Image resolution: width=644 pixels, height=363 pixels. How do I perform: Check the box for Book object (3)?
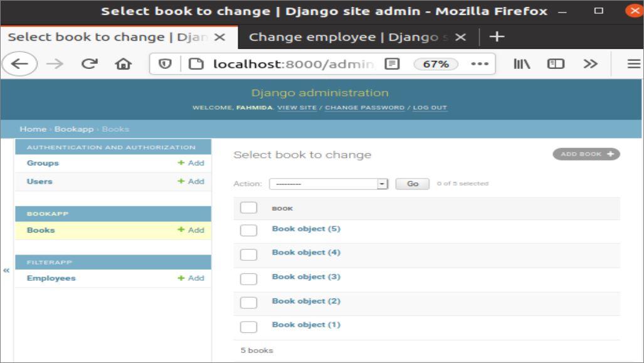tap(248, 279)
